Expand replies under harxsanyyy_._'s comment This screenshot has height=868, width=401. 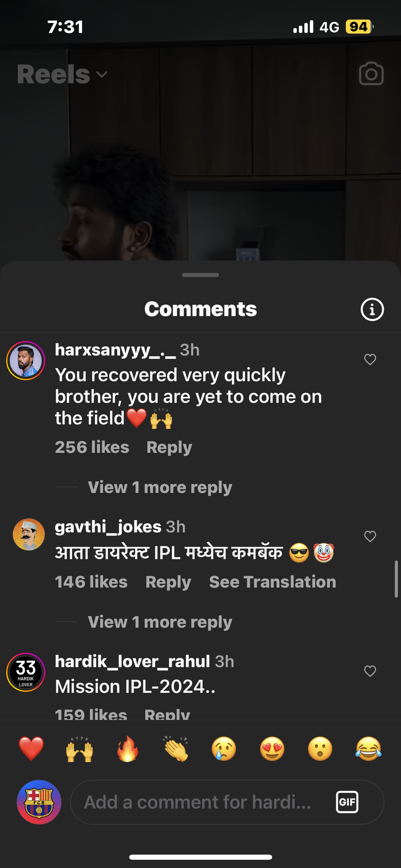pyautogui.click(x=160, y=487)
